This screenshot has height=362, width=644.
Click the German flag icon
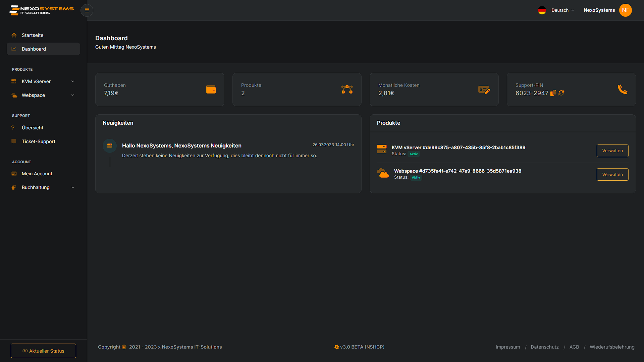[x=542, y=10]
